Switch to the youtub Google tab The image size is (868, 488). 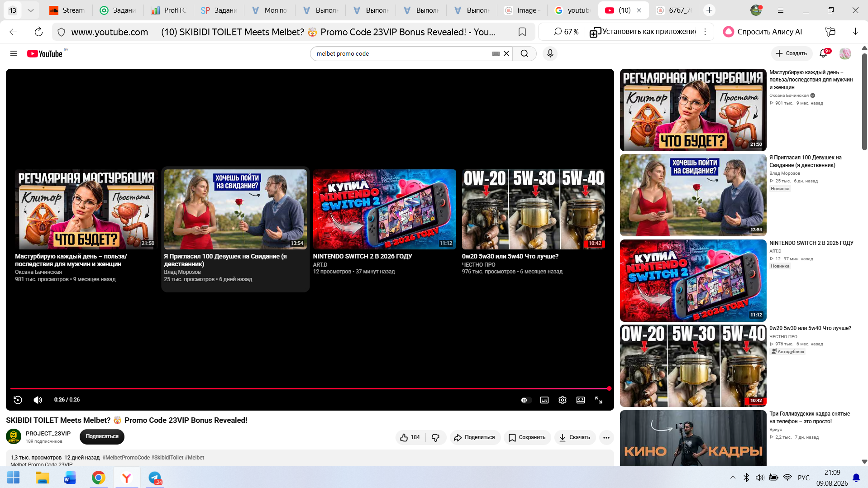(572, 10)
